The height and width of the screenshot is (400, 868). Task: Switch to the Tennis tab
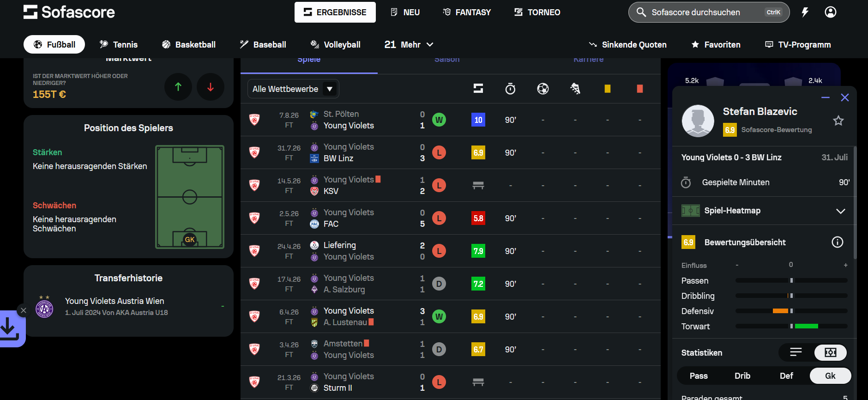click(119, 44)
